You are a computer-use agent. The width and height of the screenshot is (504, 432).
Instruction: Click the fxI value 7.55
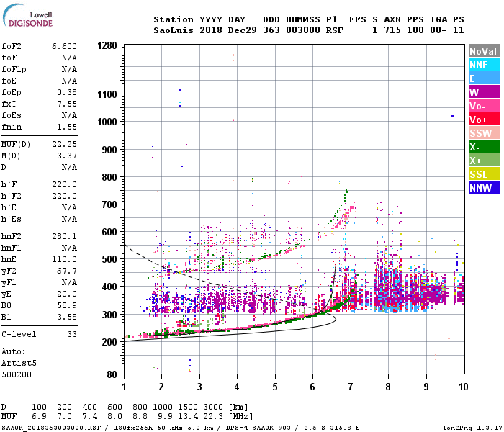[x=67, y=104]
